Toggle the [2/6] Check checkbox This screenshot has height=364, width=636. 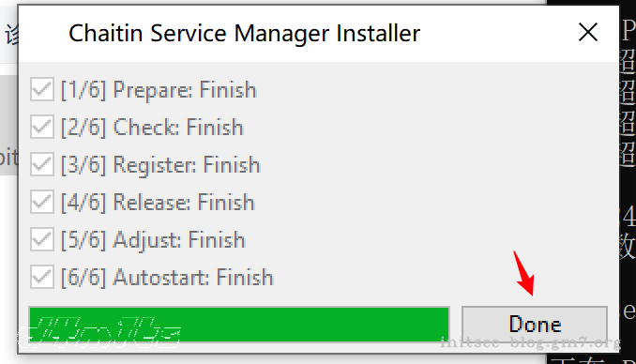pos(42,127)
